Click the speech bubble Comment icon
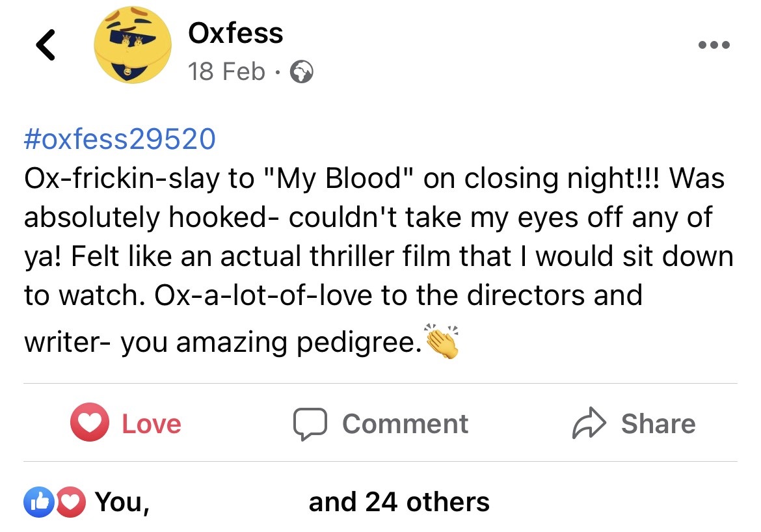Image resolution: width=761 pixels, height=532 pixels. pos(310,423)
